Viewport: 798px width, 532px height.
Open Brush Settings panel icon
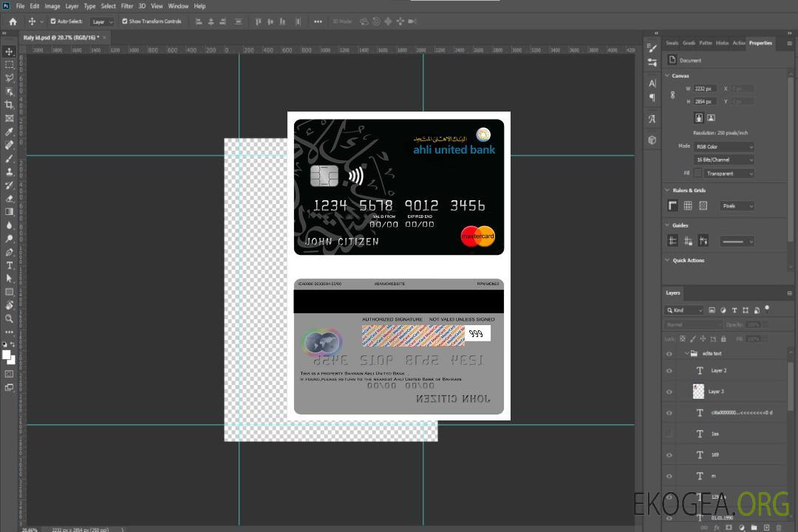[652, 48]
